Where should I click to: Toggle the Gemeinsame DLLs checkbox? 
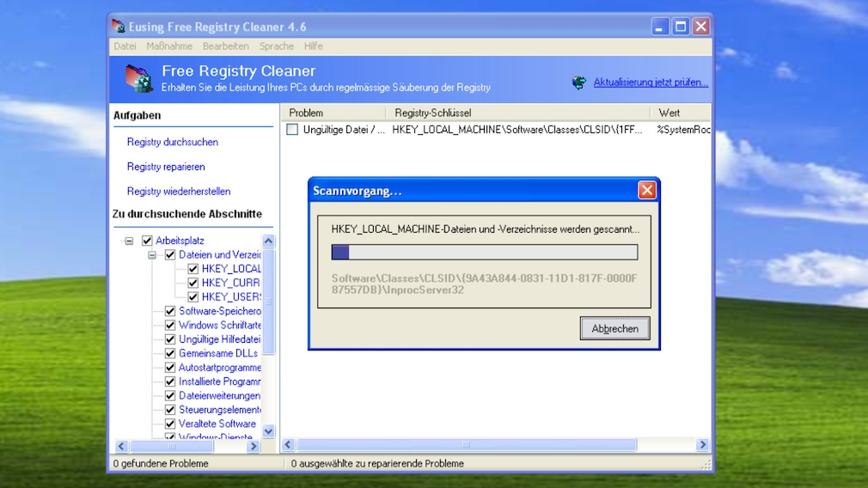170,353
